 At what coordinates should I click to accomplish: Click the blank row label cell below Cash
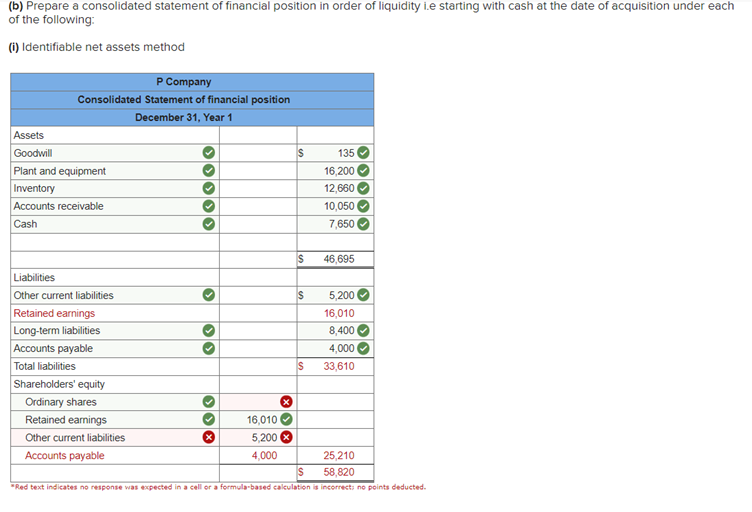point(115,242)
